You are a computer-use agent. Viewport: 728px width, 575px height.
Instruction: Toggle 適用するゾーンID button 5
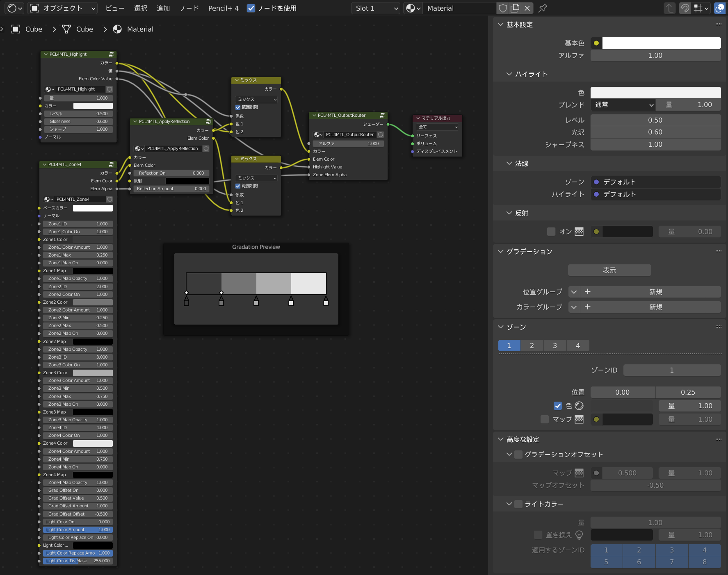tap(606, 562)
